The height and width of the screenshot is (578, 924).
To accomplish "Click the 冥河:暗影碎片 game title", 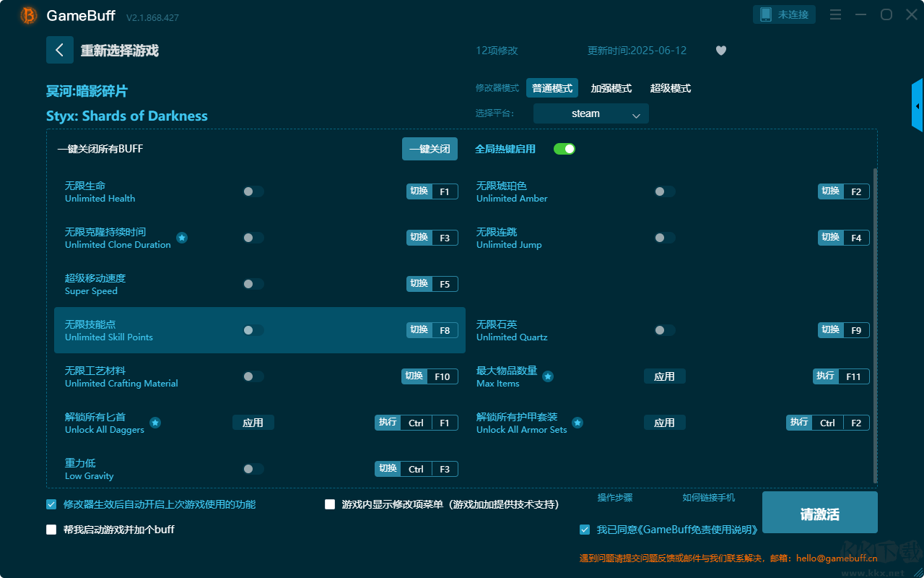I will [x=87, y=91].
